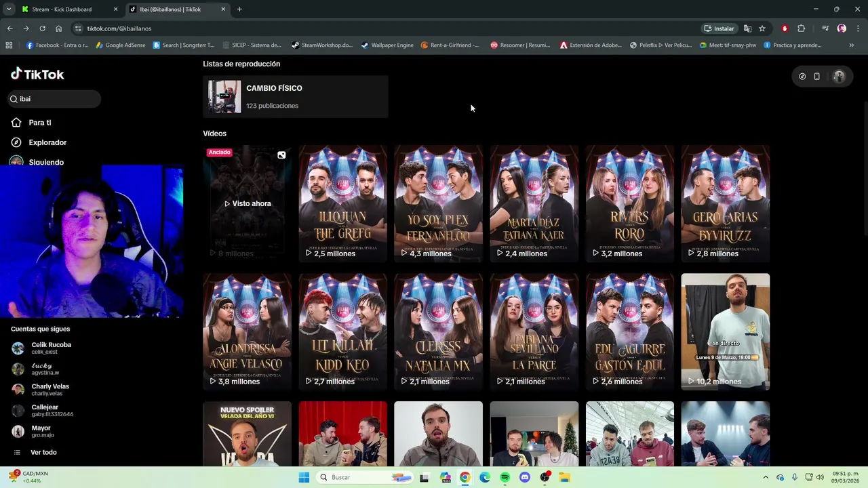Open the FABIANA SEVILLANO vs LA PARCE video
868x488 pixels.
(x=534, y=331)
